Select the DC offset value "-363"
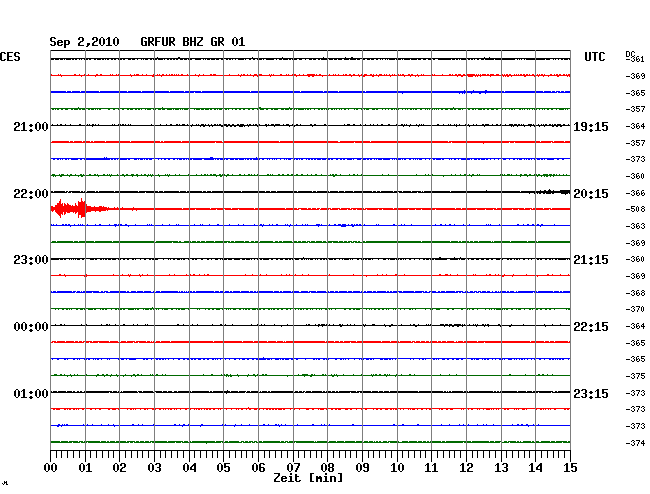 pyautogui.click(x=635, y=226)
